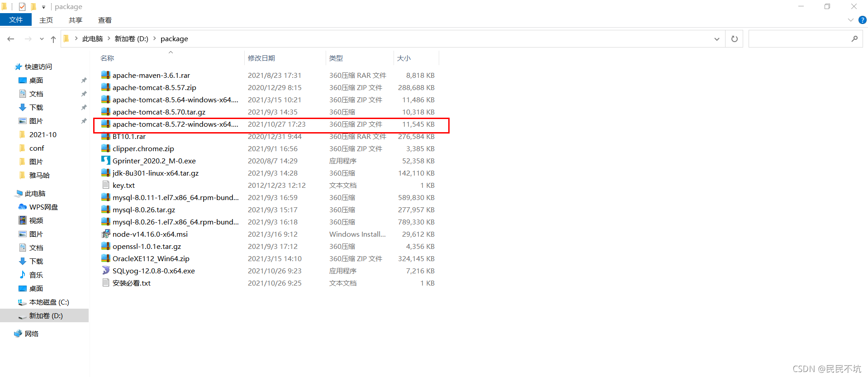Click the properties checkmark quick access icon
The height and width of the screenshot is (377, 868).
pyautogui.click(x=22, y=6)
